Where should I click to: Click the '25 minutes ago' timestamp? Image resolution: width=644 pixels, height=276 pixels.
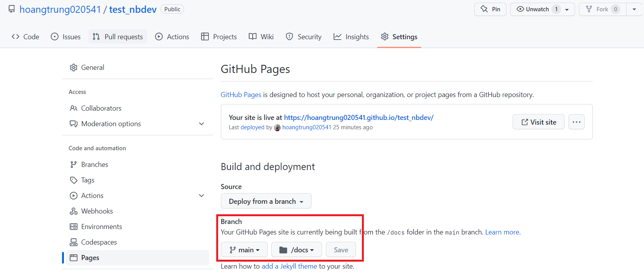coord(353,127)
